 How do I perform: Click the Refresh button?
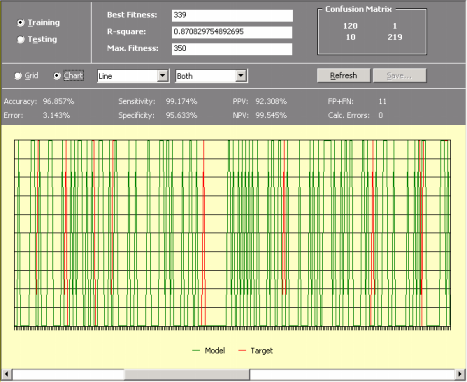pos(343,75)
